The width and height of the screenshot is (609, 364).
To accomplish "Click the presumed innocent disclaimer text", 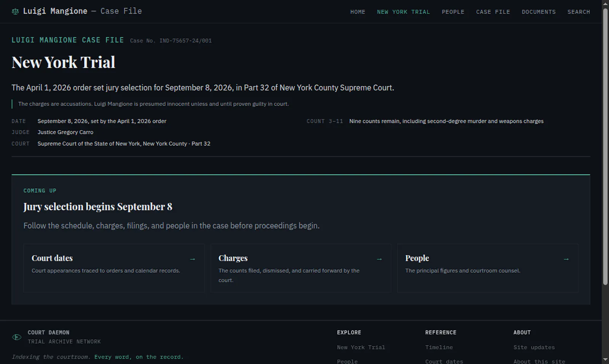I will point(153,104).
